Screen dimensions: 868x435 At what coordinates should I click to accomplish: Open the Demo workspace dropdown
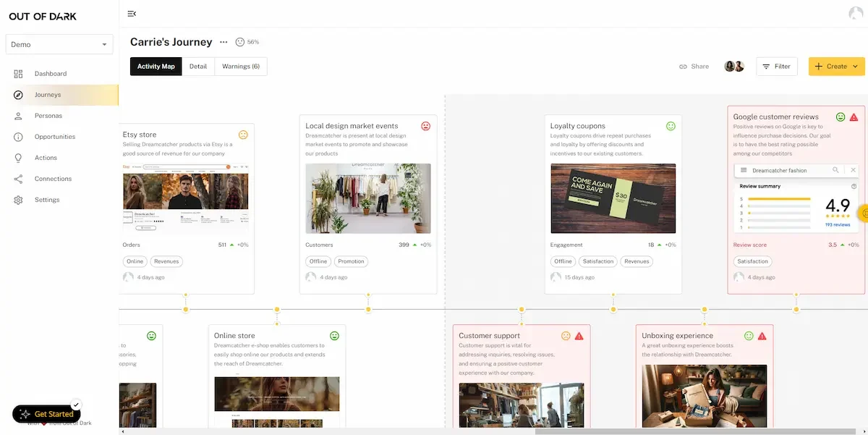tap(59, 45)
